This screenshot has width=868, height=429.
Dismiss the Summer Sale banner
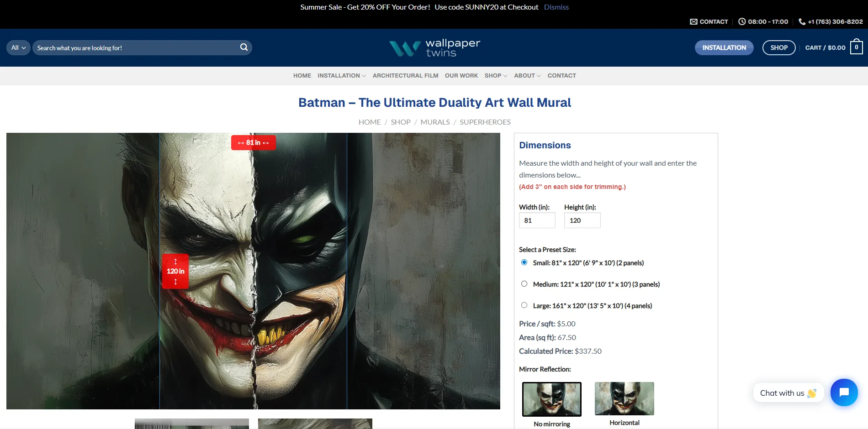coord(556,7)
